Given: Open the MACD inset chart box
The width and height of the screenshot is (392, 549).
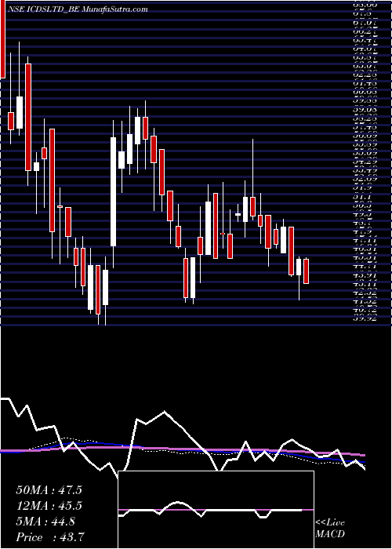Looking at the screenshot, I should coord(216,510).
